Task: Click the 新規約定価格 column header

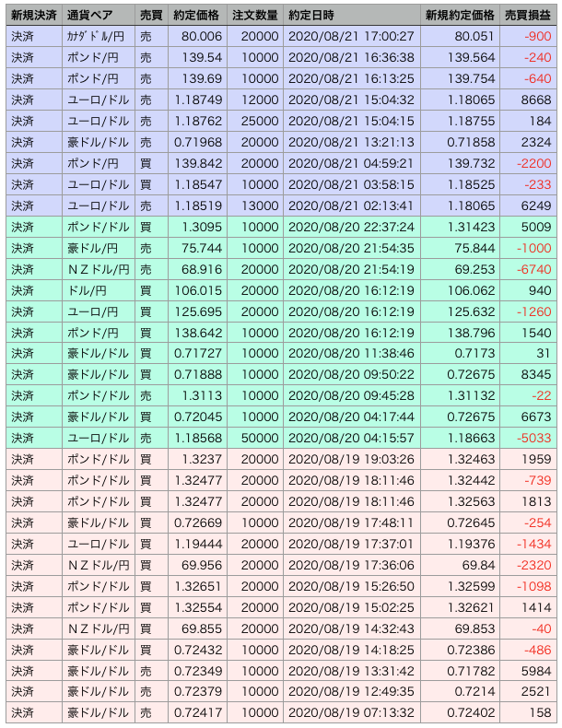Action: [x=460, y=16]
